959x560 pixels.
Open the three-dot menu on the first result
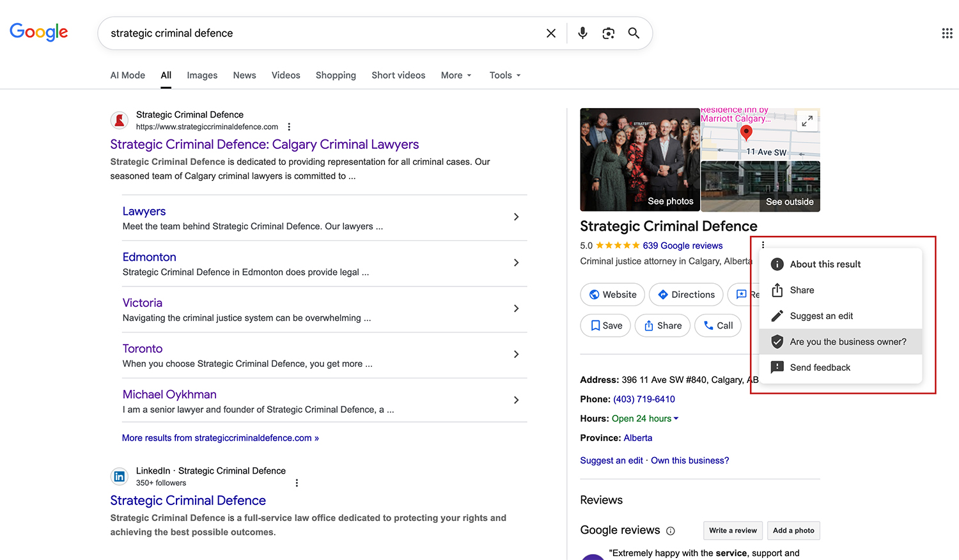pos(290,127)
